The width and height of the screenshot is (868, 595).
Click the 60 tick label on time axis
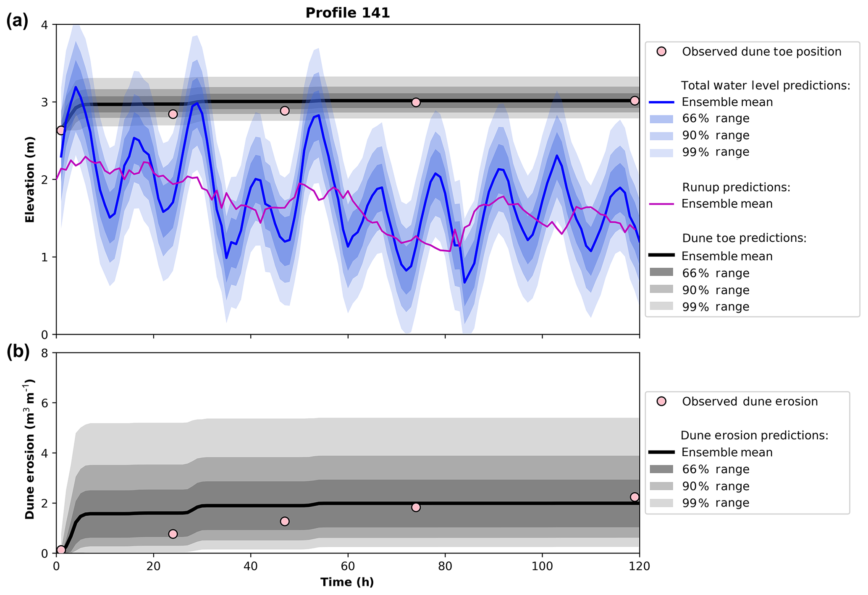pyautogui.click(x=348, y=567)
